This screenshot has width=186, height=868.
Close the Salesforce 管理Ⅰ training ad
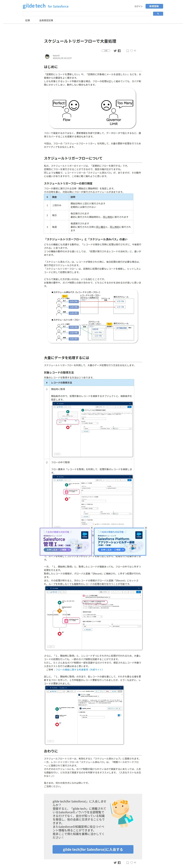point(92,528)
